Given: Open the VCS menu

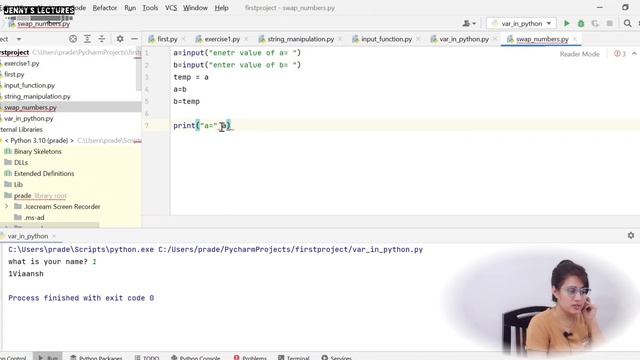Looking at the screenshot, I should [x=171, y=8].
